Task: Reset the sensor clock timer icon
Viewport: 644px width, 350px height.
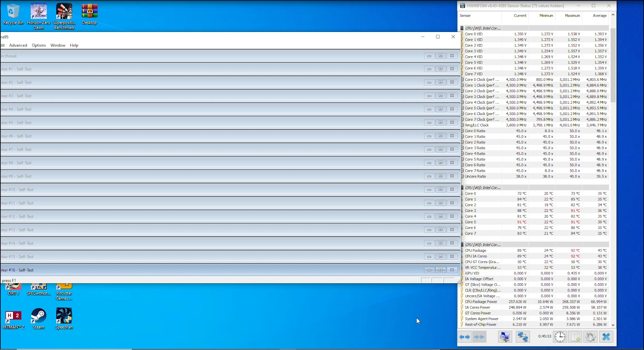Action: (x=560, y=337)
